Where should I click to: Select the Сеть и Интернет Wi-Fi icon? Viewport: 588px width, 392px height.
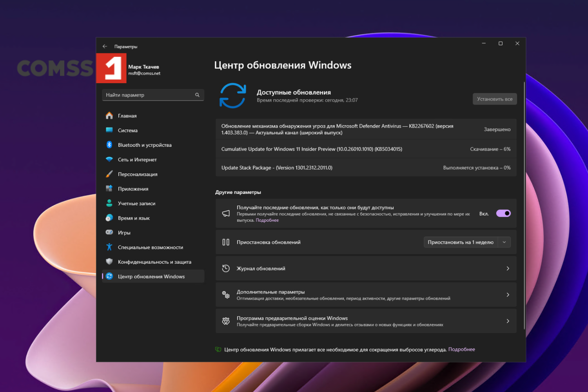[109, 159]
